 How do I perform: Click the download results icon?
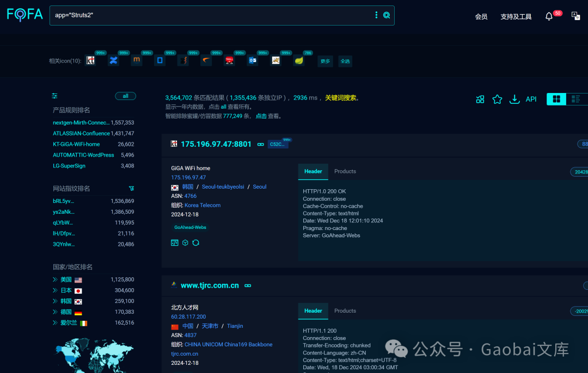pyautogui.click(x=514, y=100)
